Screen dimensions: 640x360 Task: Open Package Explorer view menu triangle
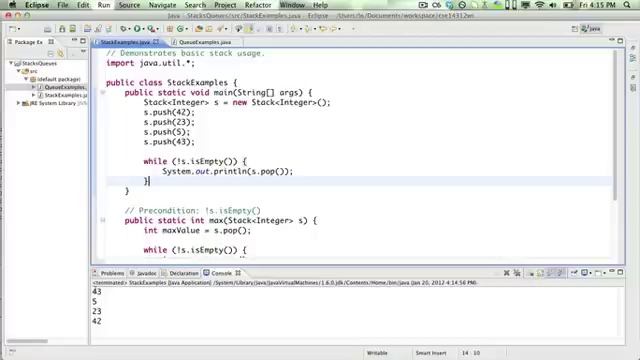pyautogui.click(x=83, y=51)
